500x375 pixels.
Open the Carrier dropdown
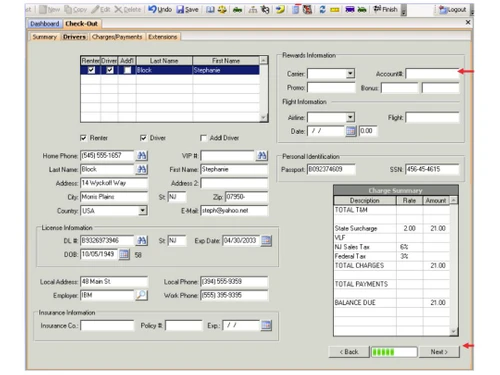pos(350,73)
